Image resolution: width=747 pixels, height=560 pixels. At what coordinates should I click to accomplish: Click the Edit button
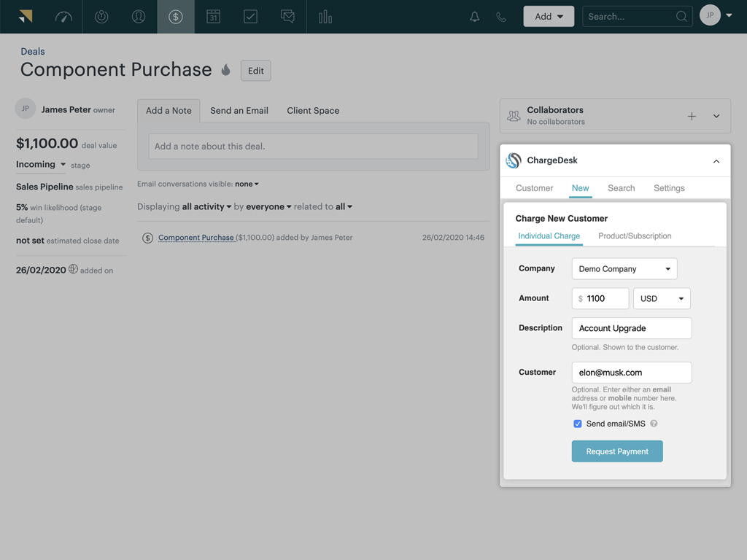pos(255,71)
